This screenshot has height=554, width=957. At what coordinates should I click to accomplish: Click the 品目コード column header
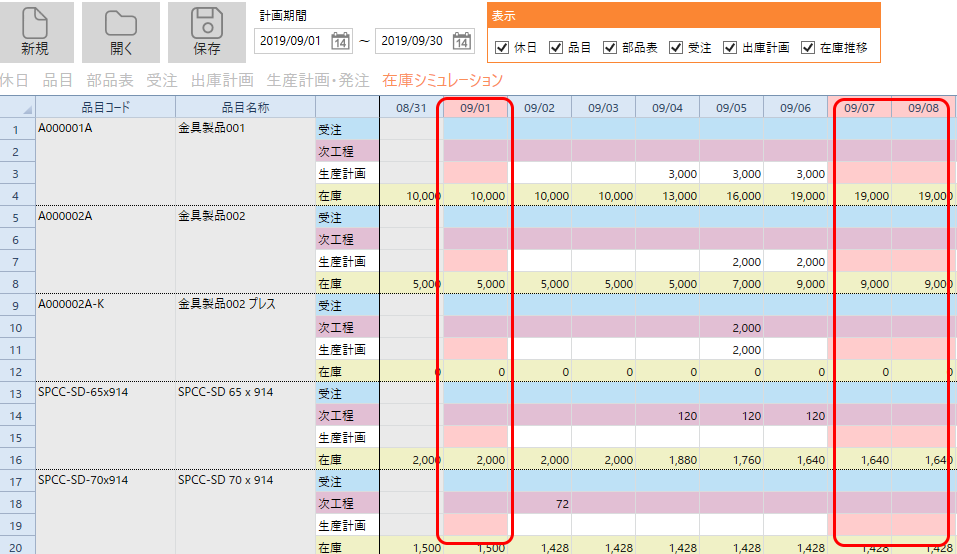click(x=105, y=107)
